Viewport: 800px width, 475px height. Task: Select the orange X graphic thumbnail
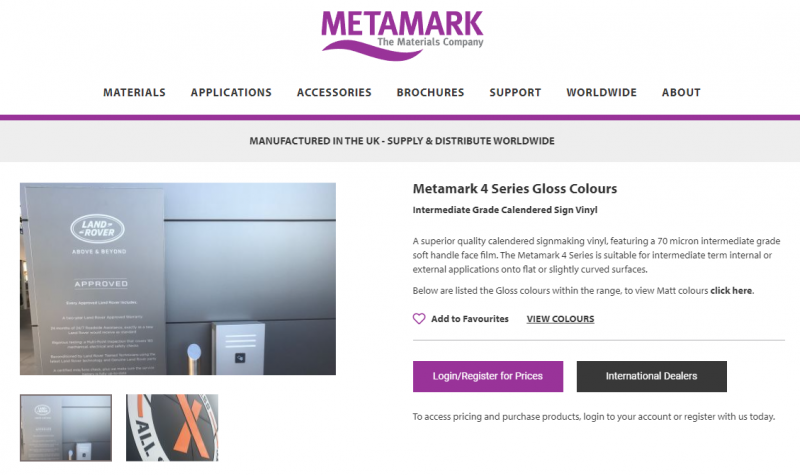[172, 428]
